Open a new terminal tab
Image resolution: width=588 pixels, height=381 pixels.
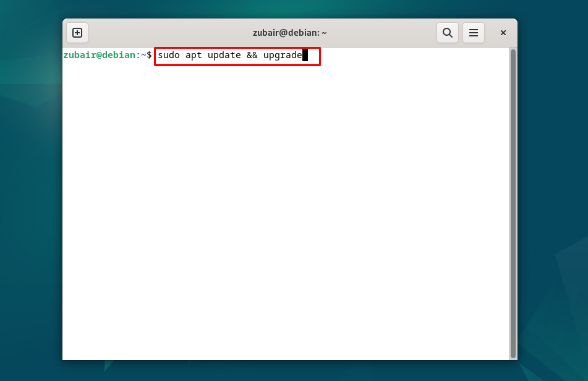(77, 33)
